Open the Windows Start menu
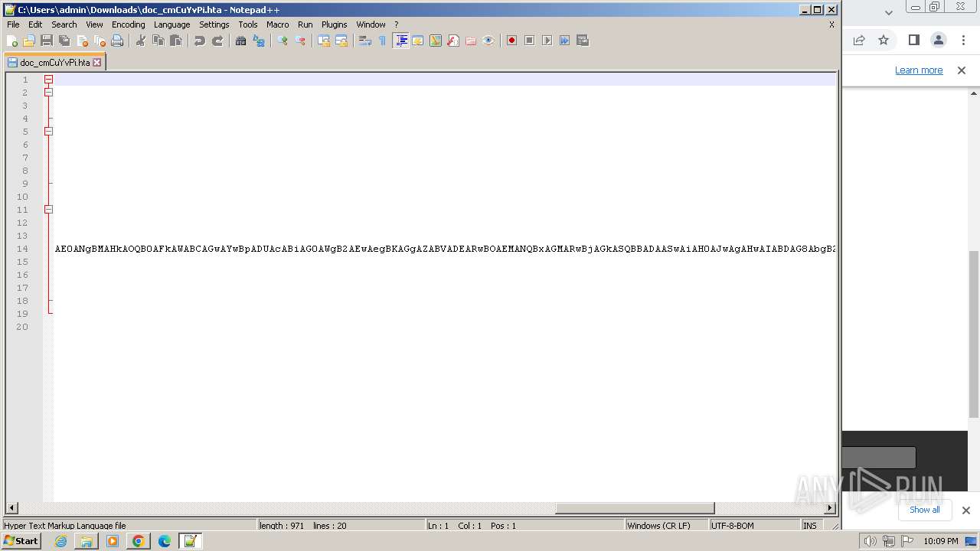This screenshot has width=980, height=551. [x=21, y=541]
